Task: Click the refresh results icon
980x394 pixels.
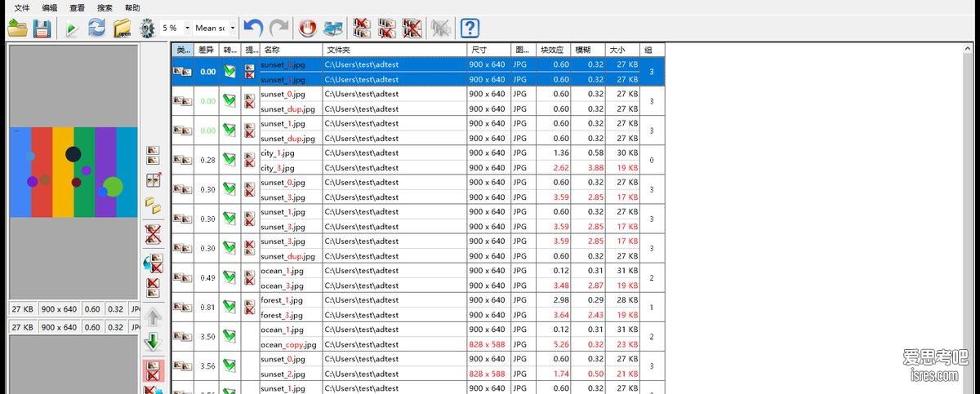Action: click(97, 29)
